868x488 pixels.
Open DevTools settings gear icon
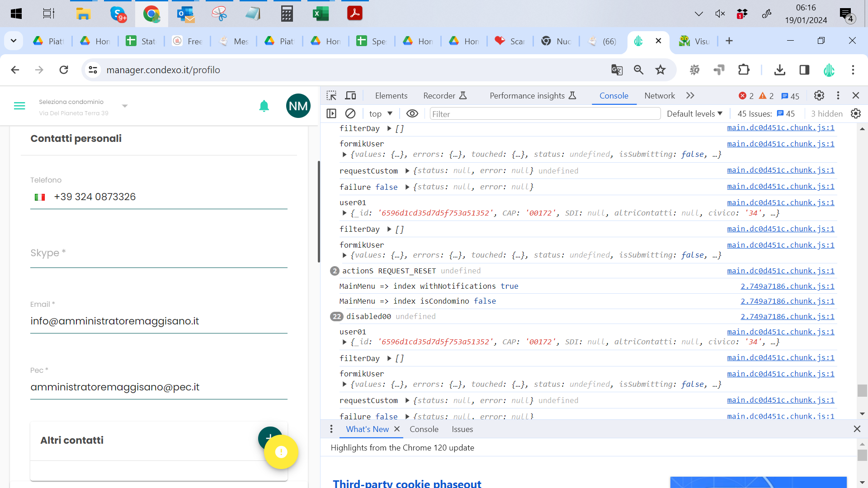819,95
